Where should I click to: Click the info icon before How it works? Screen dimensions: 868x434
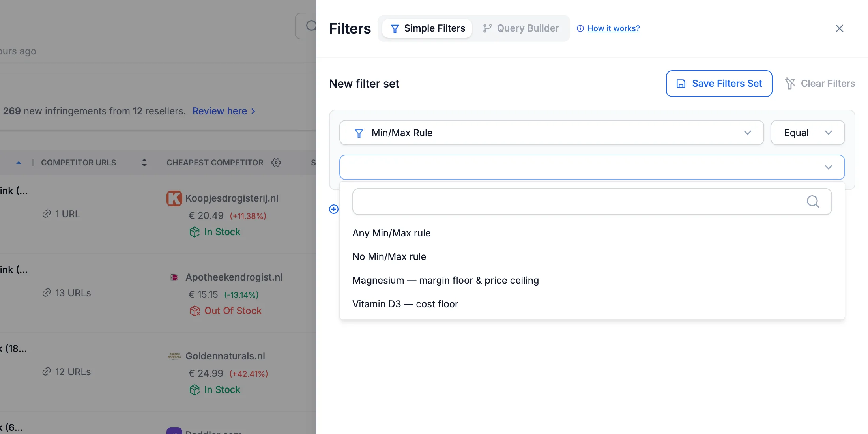pyautogui.click(x=580, y=28)
